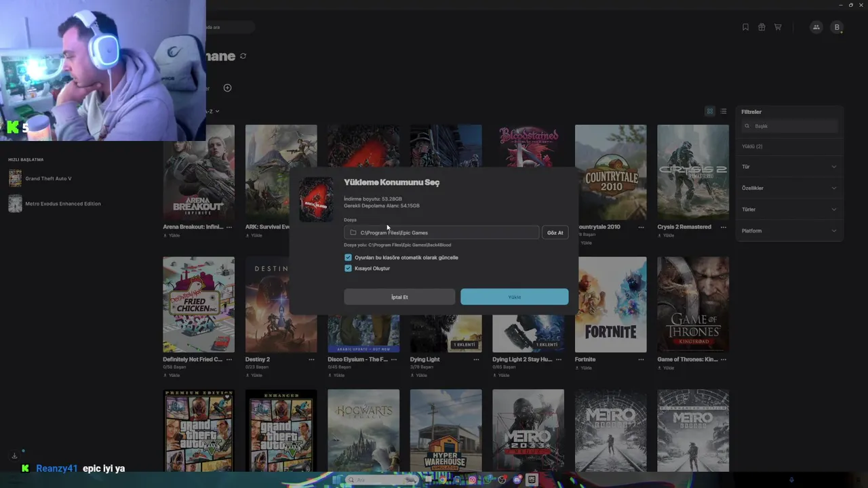
Task: Refresh the library with the sync icon
Action: [243, 56]
